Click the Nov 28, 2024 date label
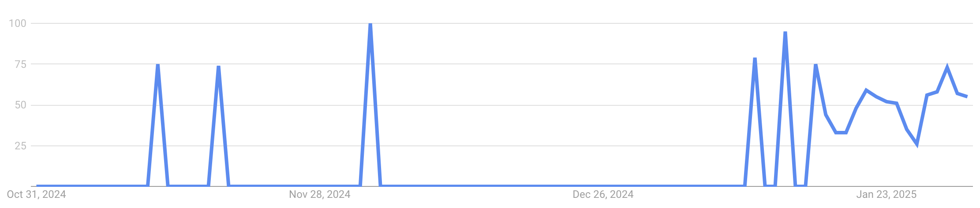This screenshot has width=980, height=208. (x=320, y=194)
